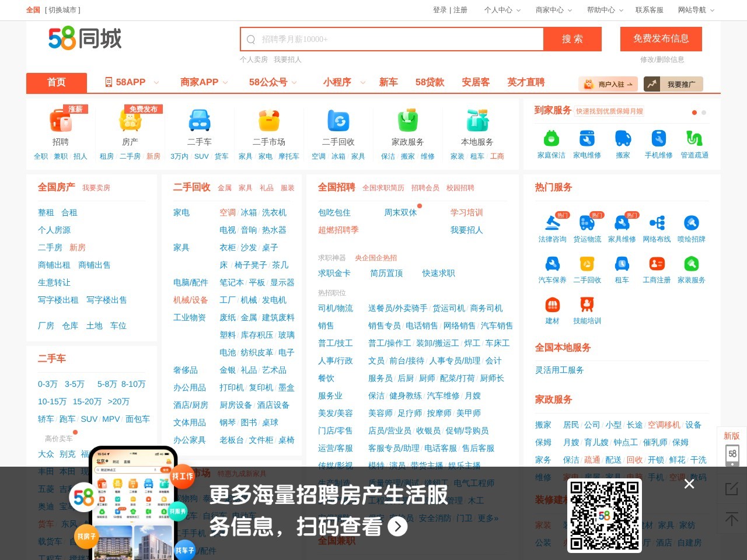Open the 登录 login link
Image resolution: width=747 pixels, height=560 pixels.
coord(439,10)
